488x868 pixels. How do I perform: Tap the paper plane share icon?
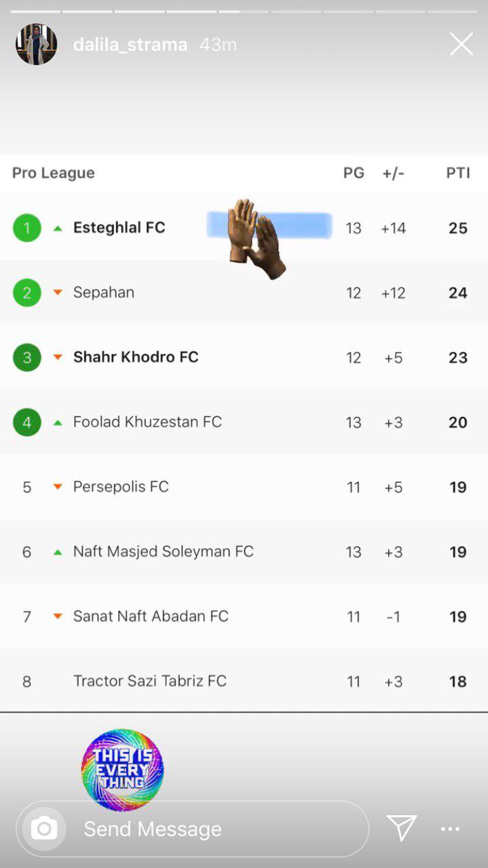point(401,828)
